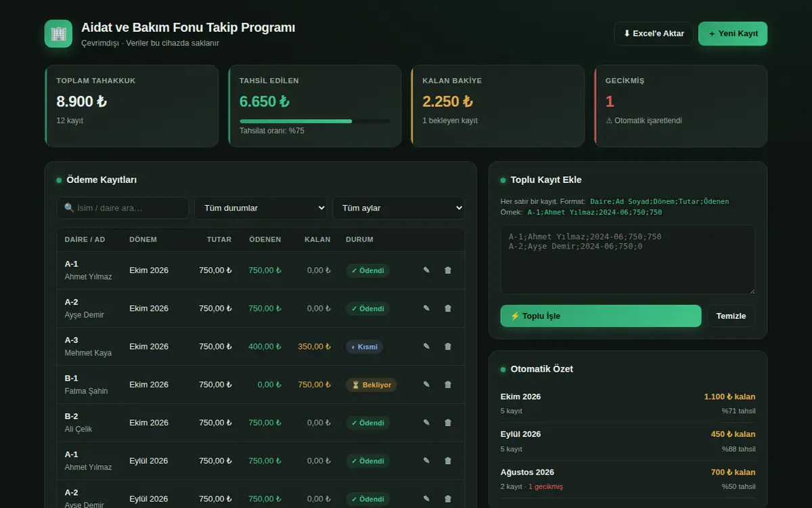Click the DURUM column header
This screenshot has height=508, width=812.
[359, 240]
